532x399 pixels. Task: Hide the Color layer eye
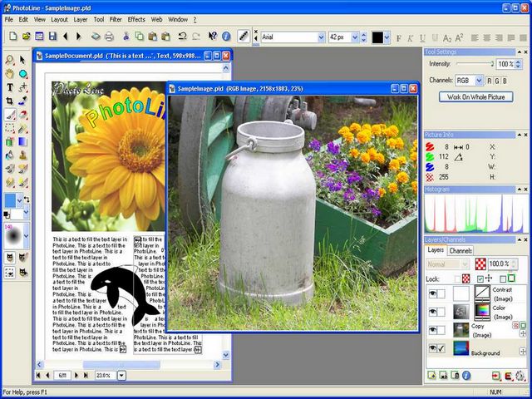click(x=432, y=312)
